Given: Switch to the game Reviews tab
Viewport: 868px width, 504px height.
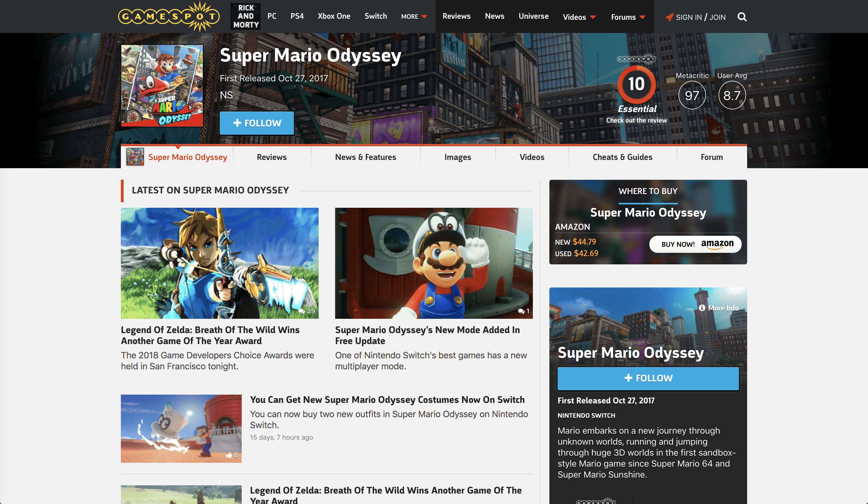Looking at the screenshot, I should click(272, 157).
